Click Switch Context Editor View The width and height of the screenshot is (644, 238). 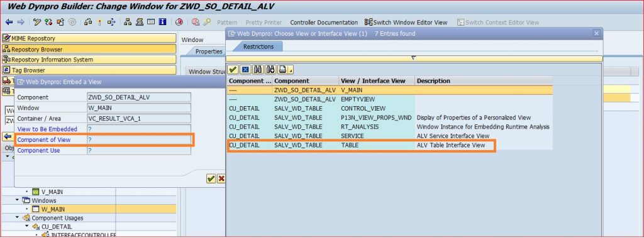pos(498,23)
